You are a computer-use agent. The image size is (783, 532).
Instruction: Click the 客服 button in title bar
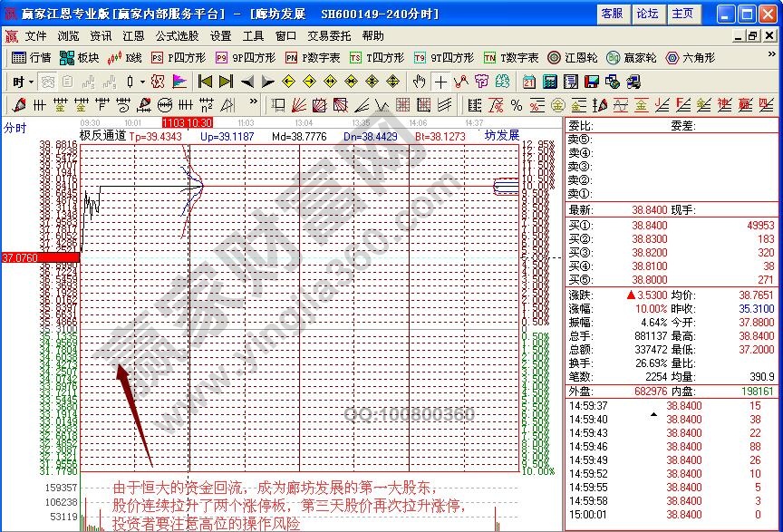612,14
